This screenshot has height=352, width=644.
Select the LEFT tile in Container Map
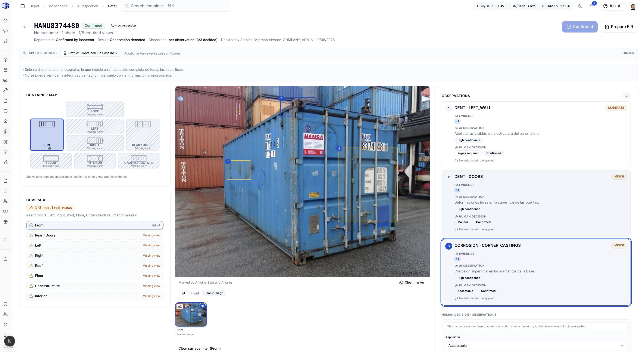click(x=95, y=126)
